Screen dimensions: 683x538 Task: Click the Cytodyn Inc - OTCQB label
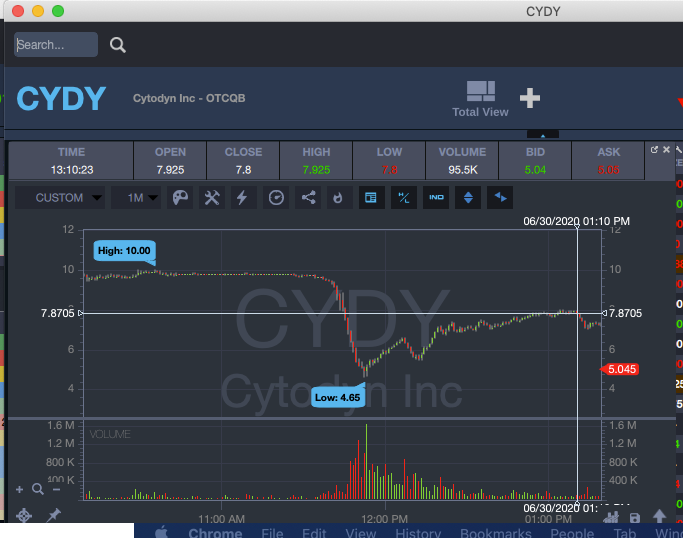tap(189, 98)
